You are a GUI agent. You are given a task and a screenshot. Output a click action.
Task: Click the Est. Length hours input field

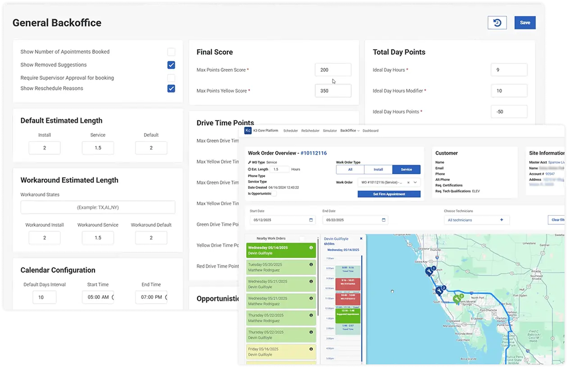[x=280, y=169]
